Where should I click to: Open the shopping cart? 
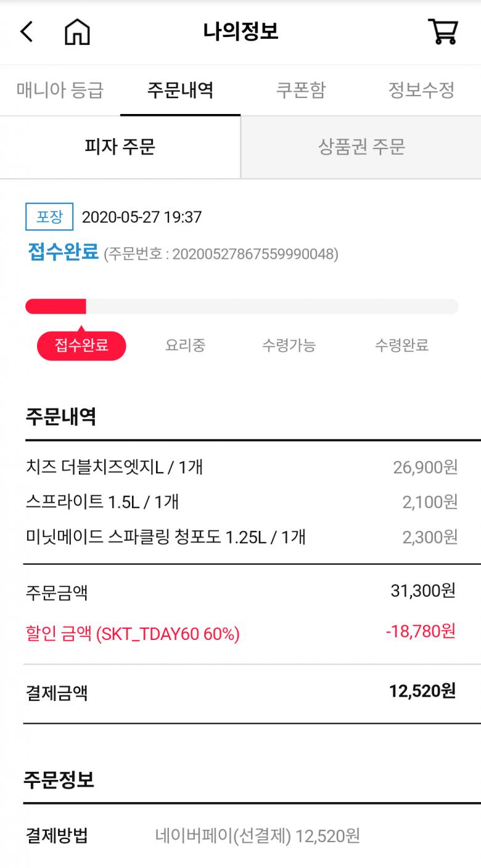(x=443, y=31)
